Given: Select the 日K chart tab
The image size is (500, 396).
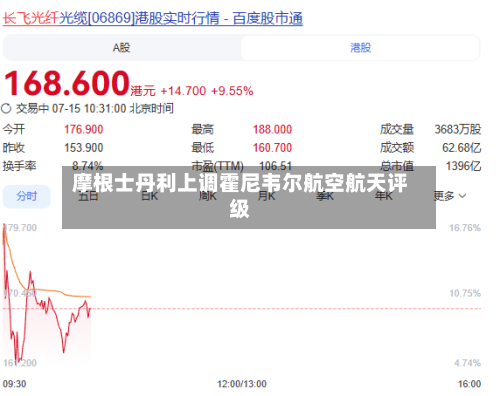Looking at the screenshot, I should click(149, 196).
